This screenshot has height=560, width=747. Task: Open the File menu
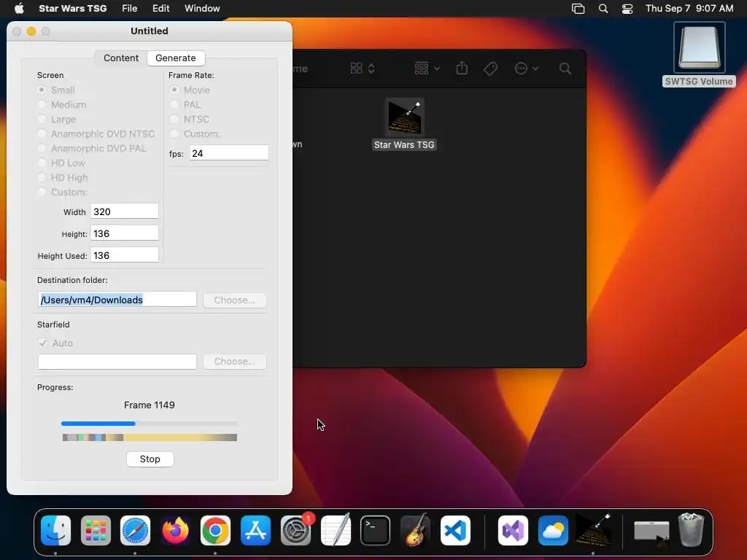pyautogui.click(x=130, y=9)
